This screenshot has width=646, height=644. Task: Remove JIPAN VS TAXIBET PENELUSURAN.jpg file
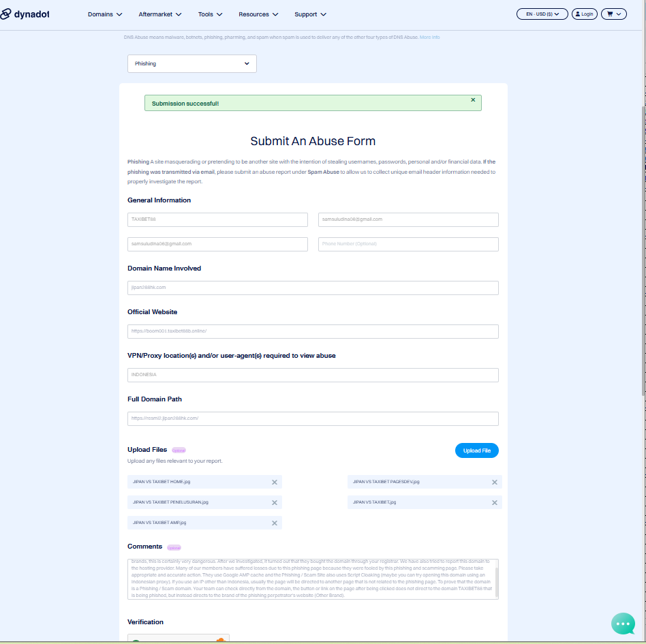point(275,503)
